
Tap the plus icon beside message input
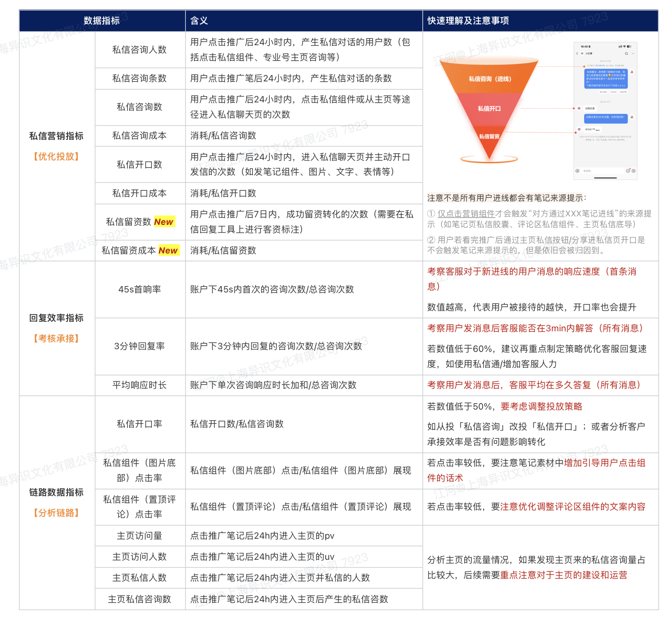click(634, 171)
